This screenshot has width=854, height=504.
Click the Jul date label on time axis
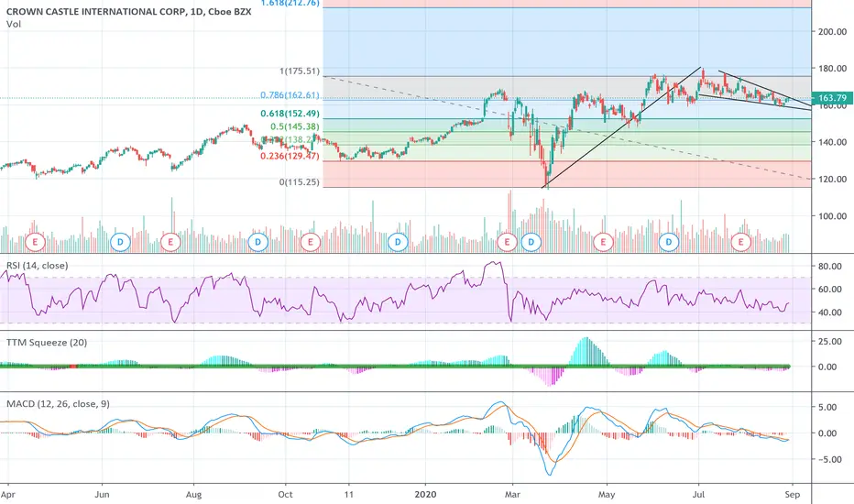coord(698,495)
